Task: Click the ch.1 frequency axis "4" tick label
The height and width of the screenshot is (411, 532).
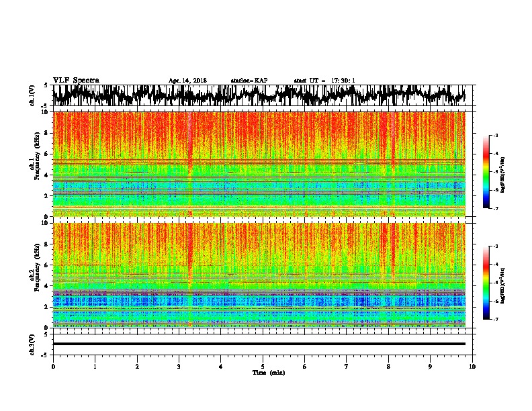Action: pyautogui.click(x=47, y=175)
